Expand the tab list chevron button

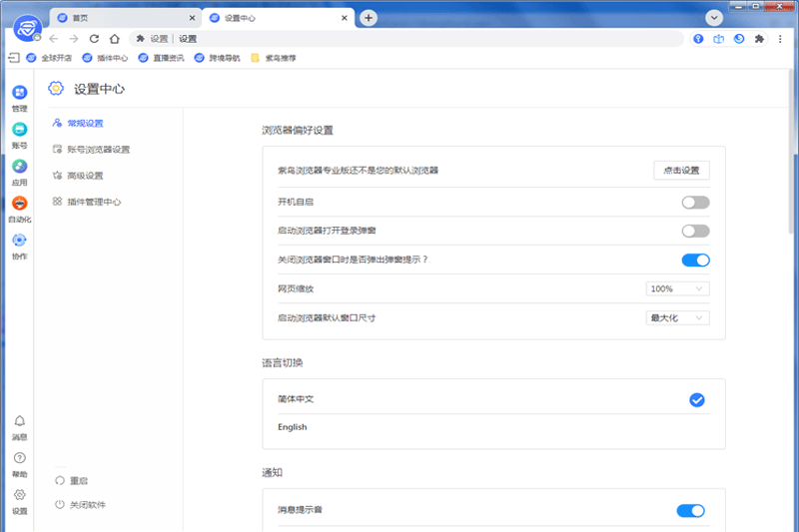[x=714, y=18]
